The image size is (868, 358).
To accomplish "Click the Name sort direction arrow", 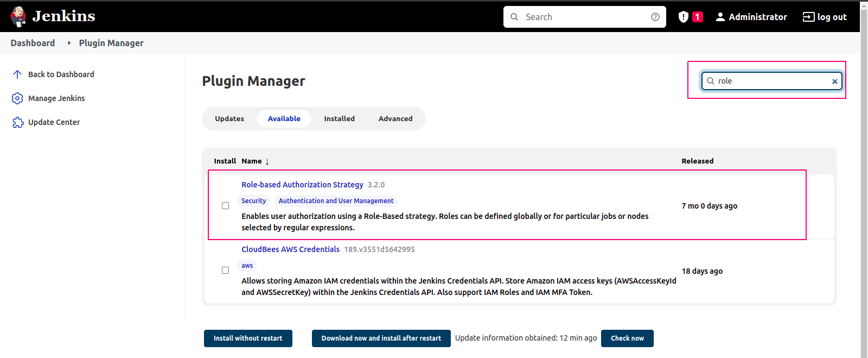I will [267, 162].
